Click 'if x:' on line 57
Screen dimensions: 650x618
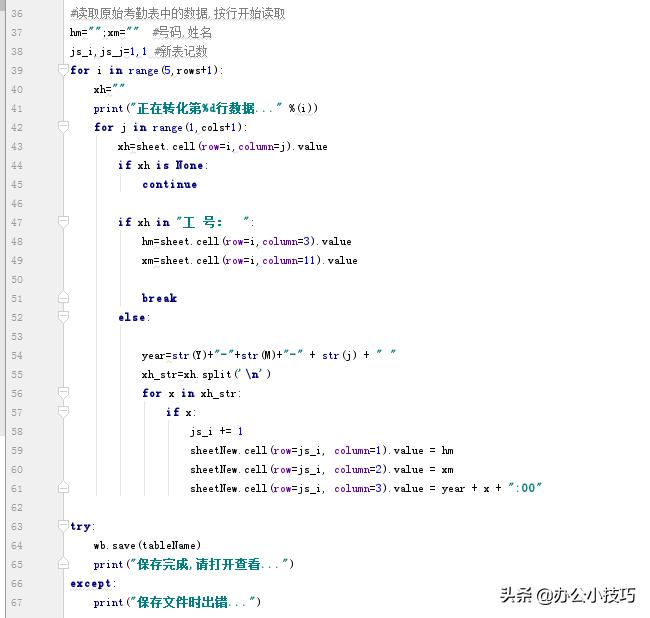[181, 412]
